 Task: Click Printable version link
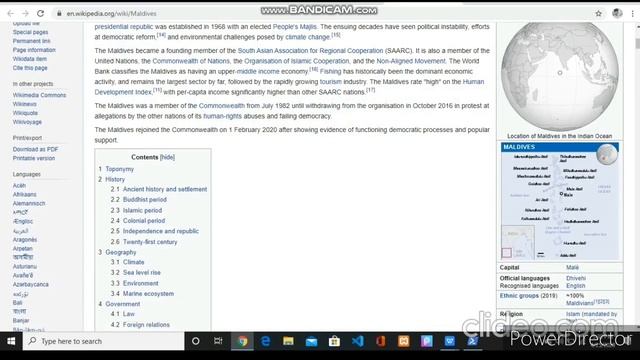pyautogui.click(x=33, y=158)
